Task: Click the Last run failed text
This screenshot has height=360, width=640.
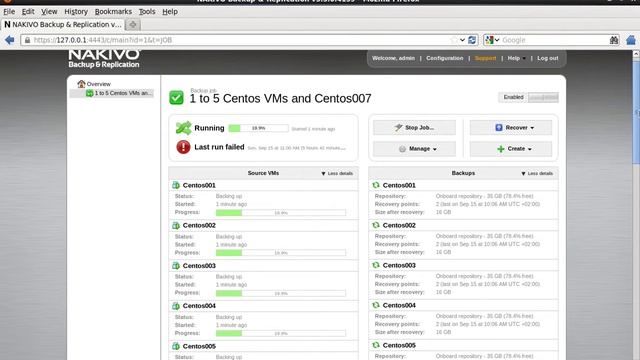Action: (219, 147)
